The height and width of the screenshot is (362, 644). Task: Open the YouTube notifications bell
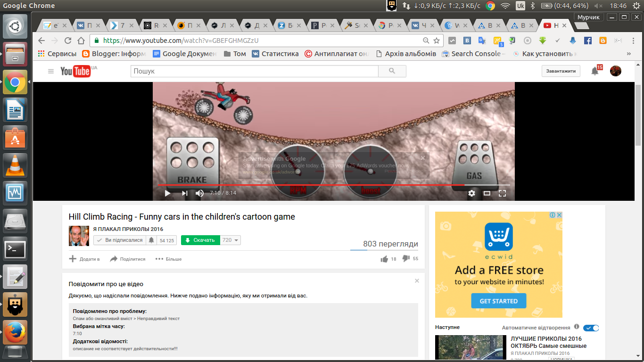click(595, 71)
